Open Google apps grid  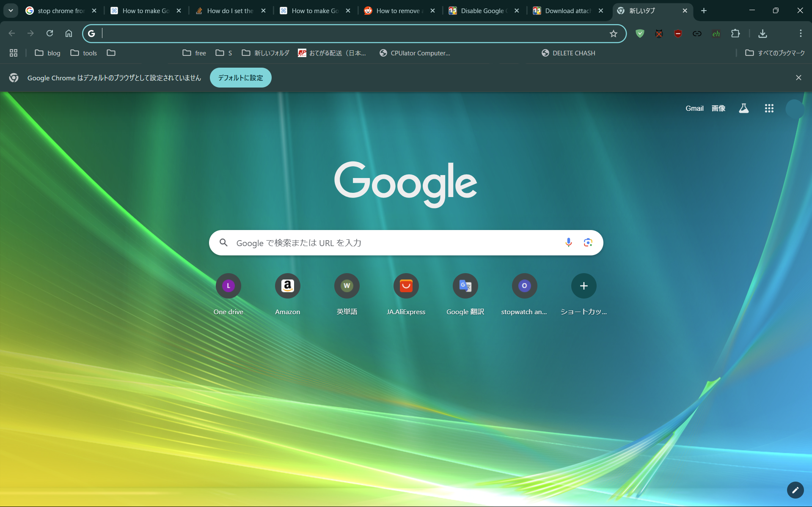coord(769,108)
